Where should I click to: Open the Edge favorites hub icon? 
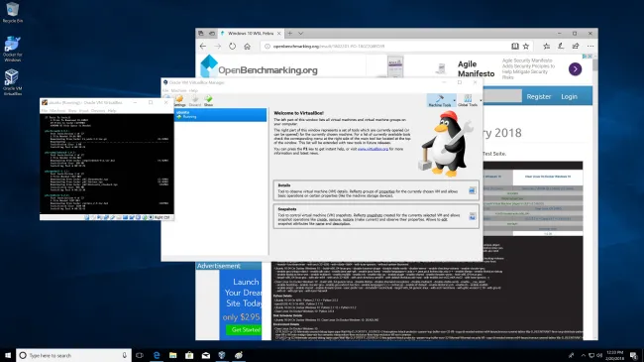(546, 46)
